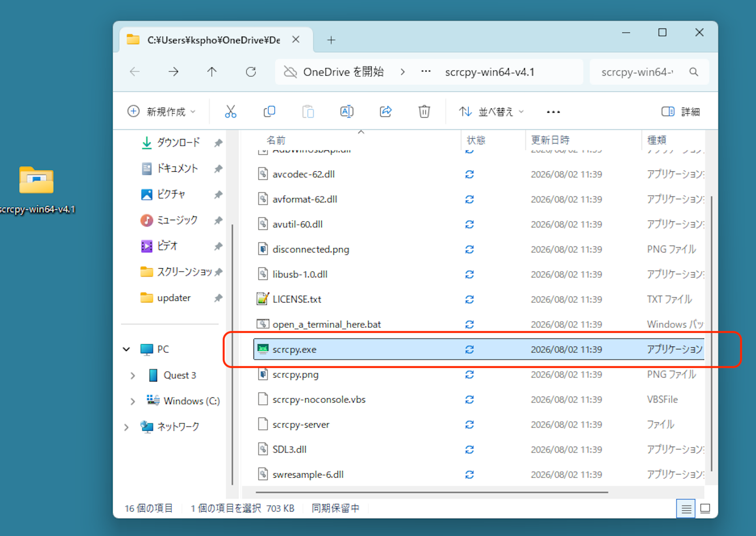This screenshot has width=756, height=536.
Task: Sort by the 状態 column header
Action: click(x=476, y=140)
